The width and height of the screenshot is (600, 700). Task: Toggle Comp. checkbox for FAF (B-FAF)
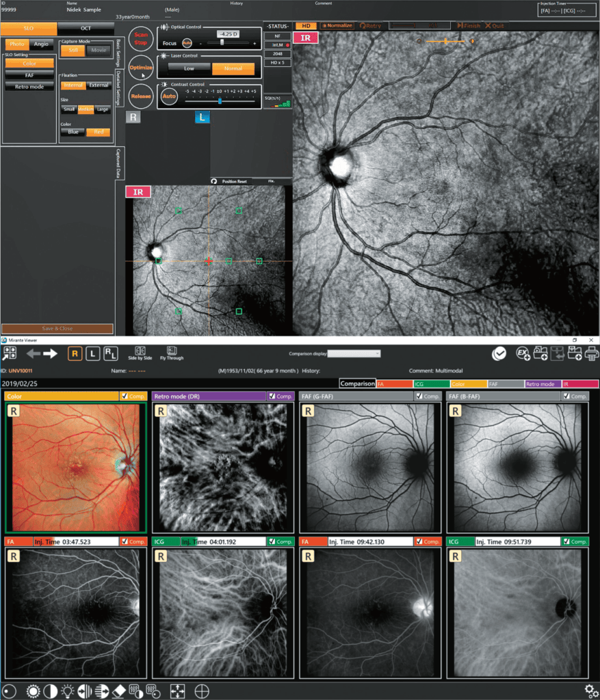(566, 396)
